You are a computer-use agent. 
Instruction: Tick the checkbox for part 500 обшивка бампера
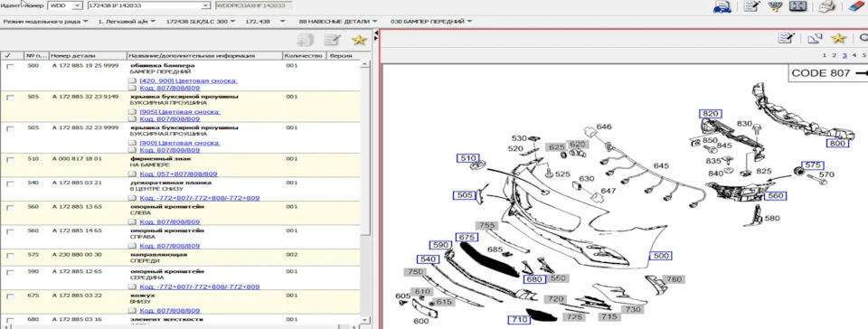9,66
